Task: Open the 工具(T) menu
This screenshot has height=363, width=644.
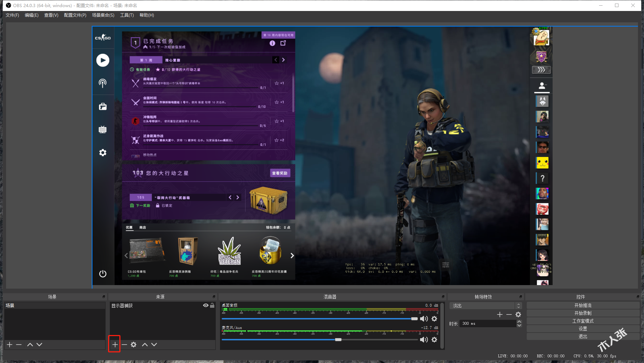Action: coord(127,15)
